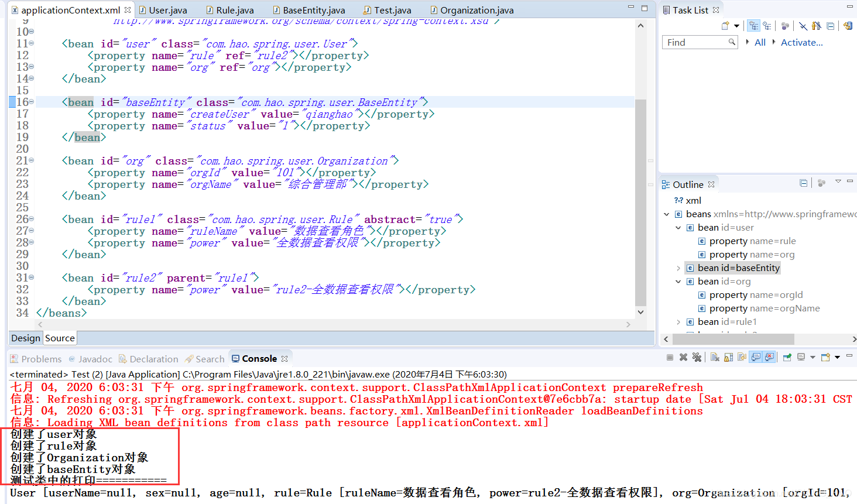
Task: Select the xml processing instruction item
Action: click(688, 201)
